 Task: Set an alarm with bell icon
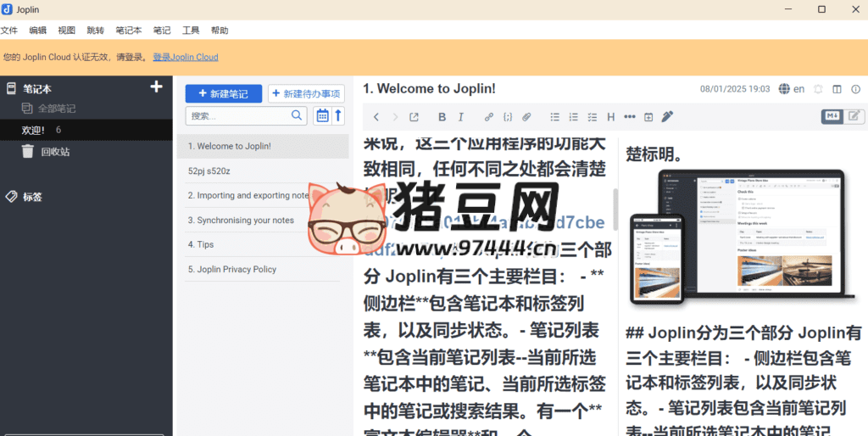pyautogui.click(x=818, y=89)
